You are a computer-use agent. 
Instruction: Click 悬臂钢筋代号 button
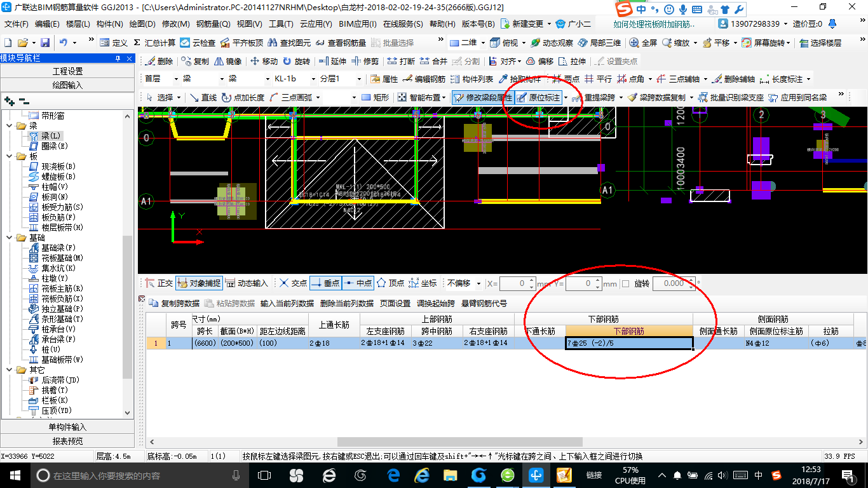pos(484,304)
